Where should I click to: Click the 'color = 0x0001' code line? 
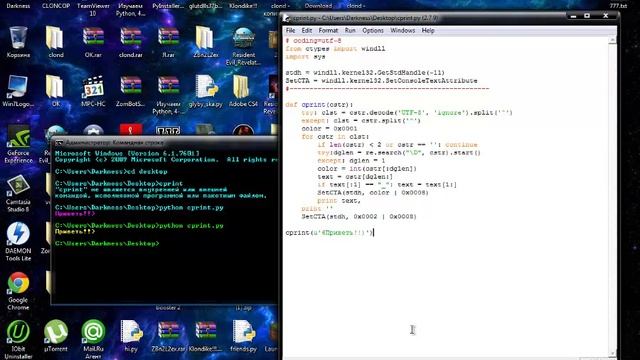pyautogui.click(x=329, y=129)
